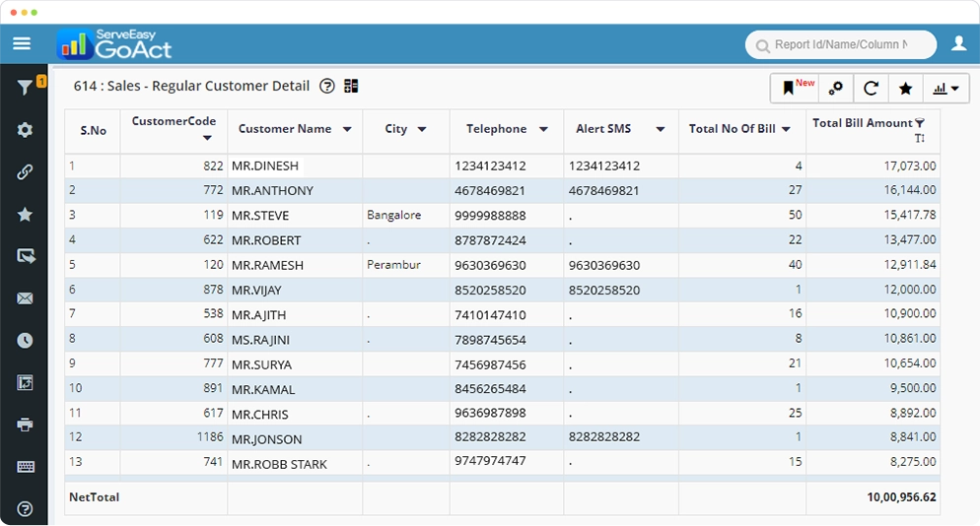Click the link chain sidebar icon
Screen dimensions: 980x526
25,172
